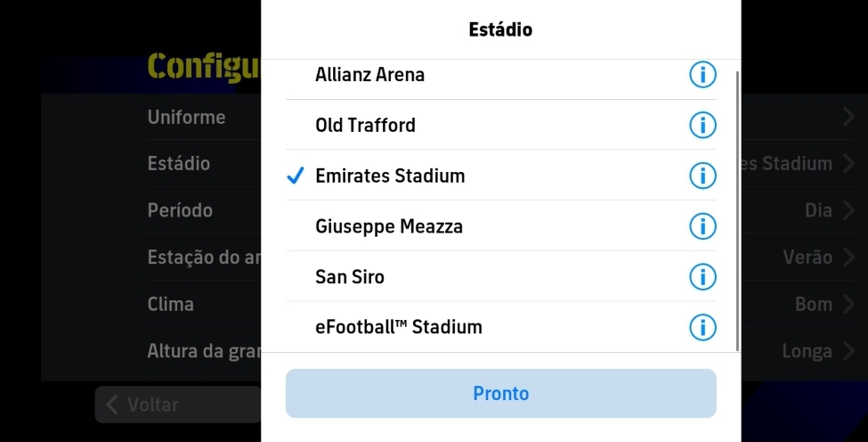868x442 pixels.
Task: Confirm selection with the Pronto button
Action: click(x=501, y=393)
